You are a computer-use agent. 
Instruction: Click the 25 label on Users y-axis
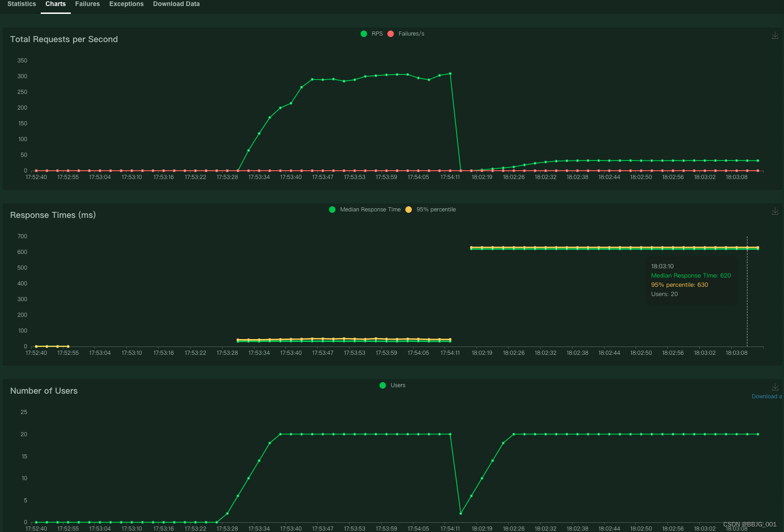(24, 412)
